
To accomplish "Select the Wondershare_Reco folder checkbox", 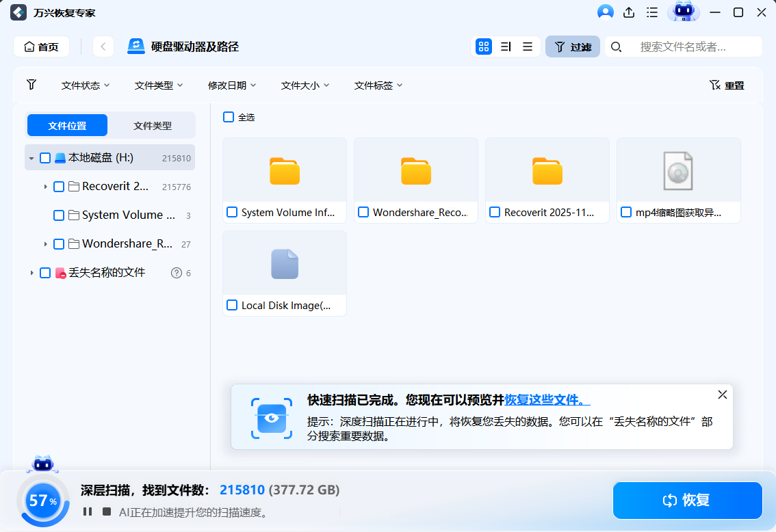I will [363, 212].
